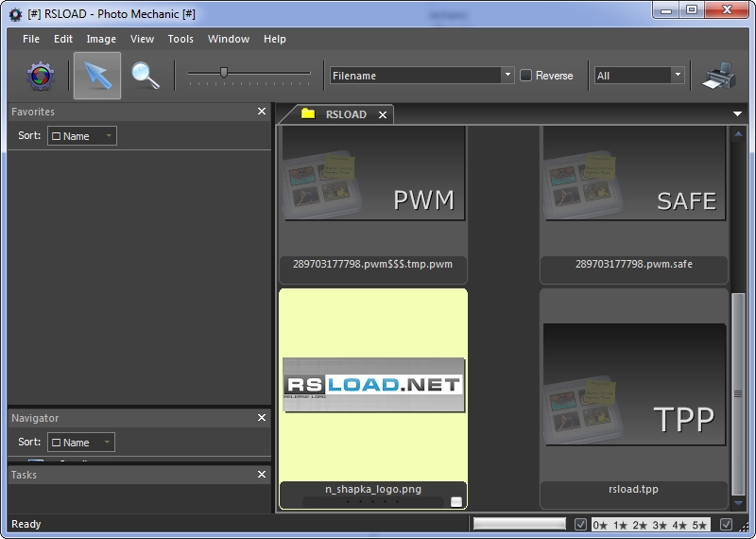This screenshot has width=756, height=539.
Task: Switch to the RSLOAD tab
Action: click(x=345, y=114)
